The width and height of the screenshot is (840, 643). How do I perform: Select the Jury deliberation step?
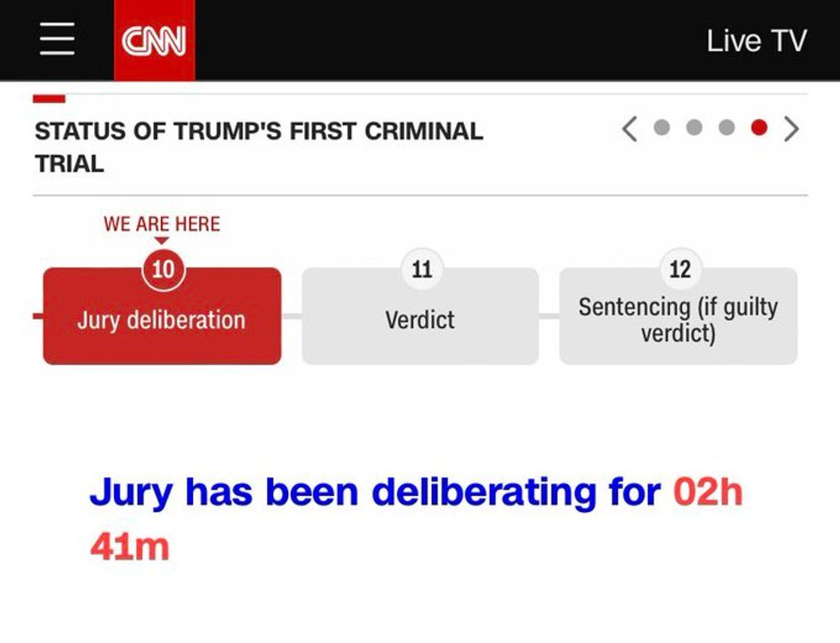coord(162,316)
